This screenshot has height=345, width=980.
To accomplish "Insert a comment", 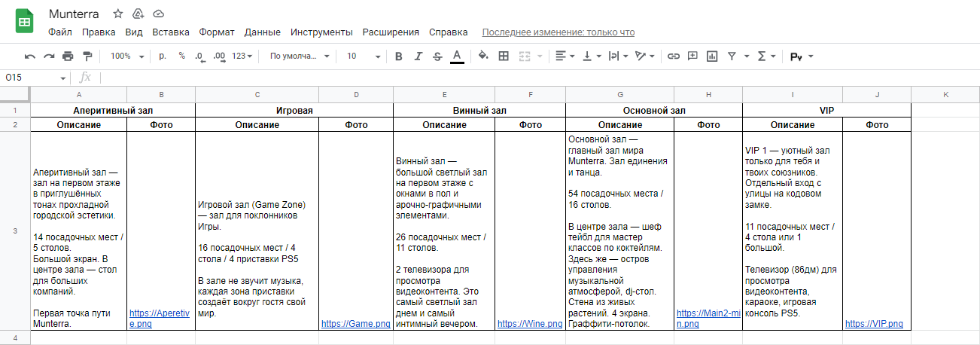I will click(692, 56).
